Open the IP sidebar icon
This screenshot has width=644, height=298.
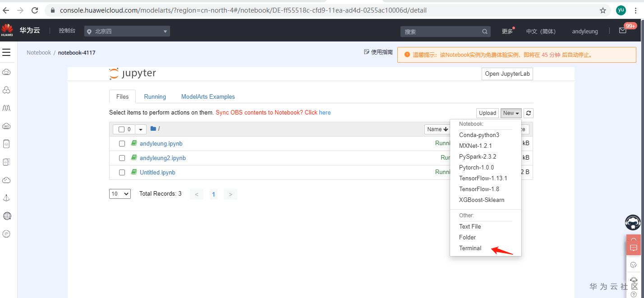6,234
